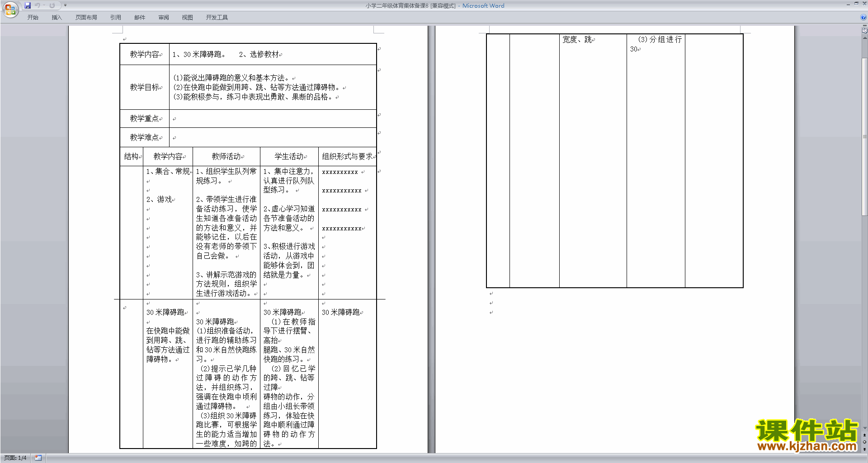Viewport: 868px width, 463px height.
Task: Go to previous page double-arrow button
Action: 864,435
